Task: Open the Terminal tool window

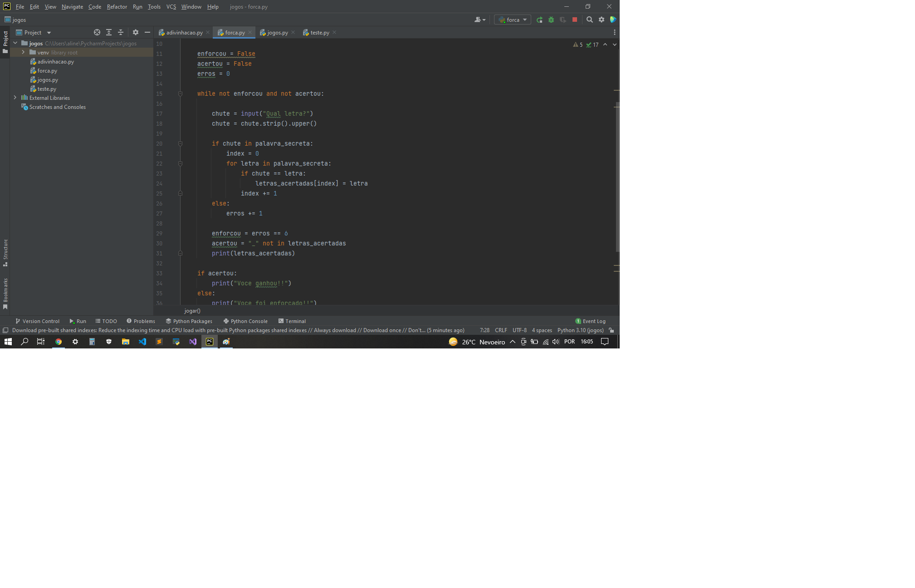Action: tap(292, 321)
